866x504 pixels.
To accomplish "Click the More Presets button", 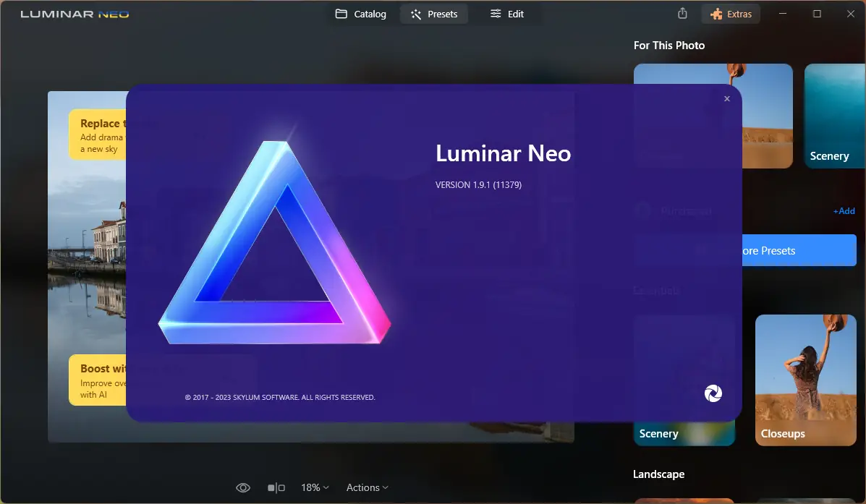I will click(x=799, y=250).
